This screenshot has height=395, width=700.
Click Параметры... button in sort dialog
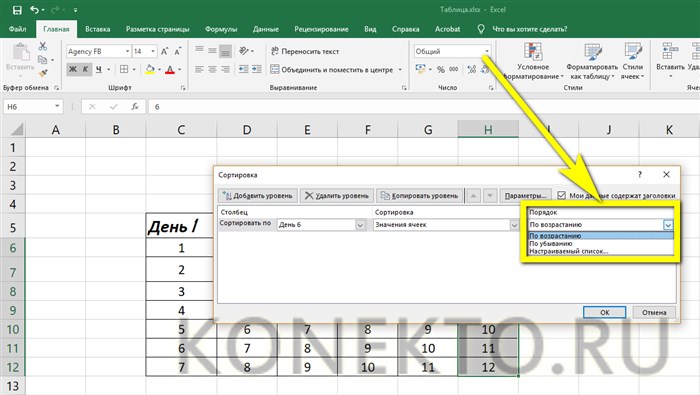coord(525,195)
